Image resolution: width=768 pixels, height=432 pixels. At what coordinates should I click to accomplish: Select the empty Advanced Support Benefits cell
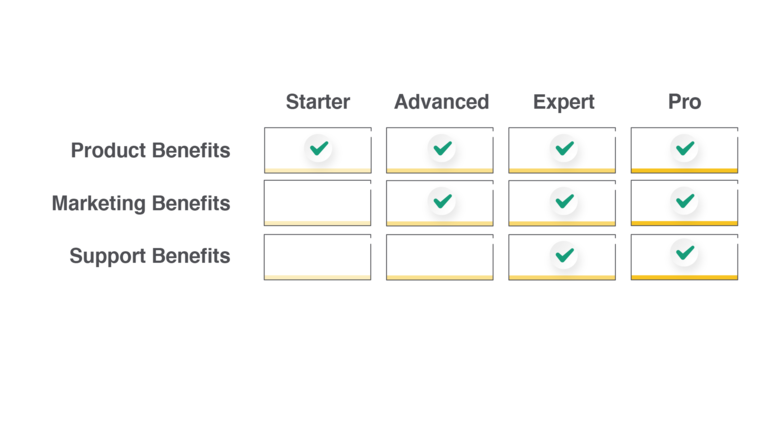click(440, 257)
